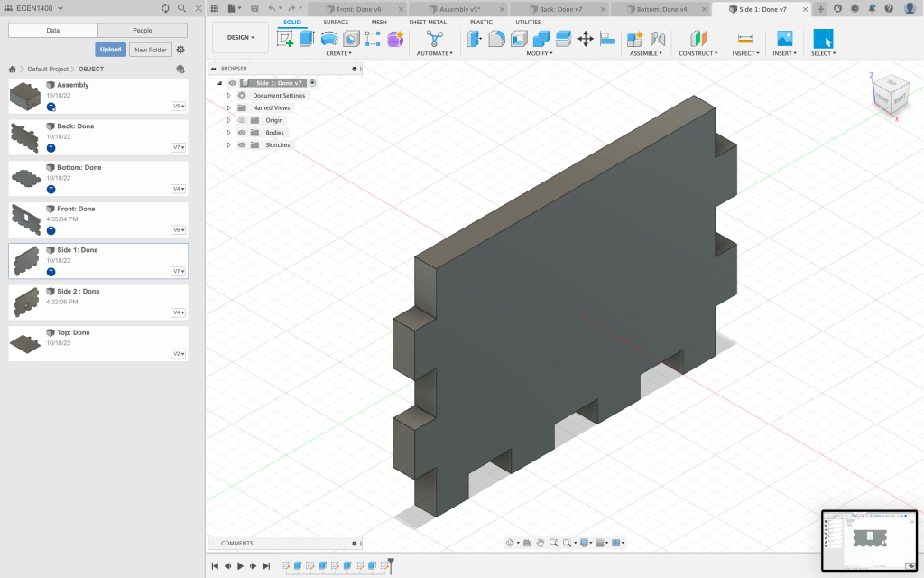The image size is (924, 578).
Task: Expand the Document Settings node
Action: click(x=229, y=96)
